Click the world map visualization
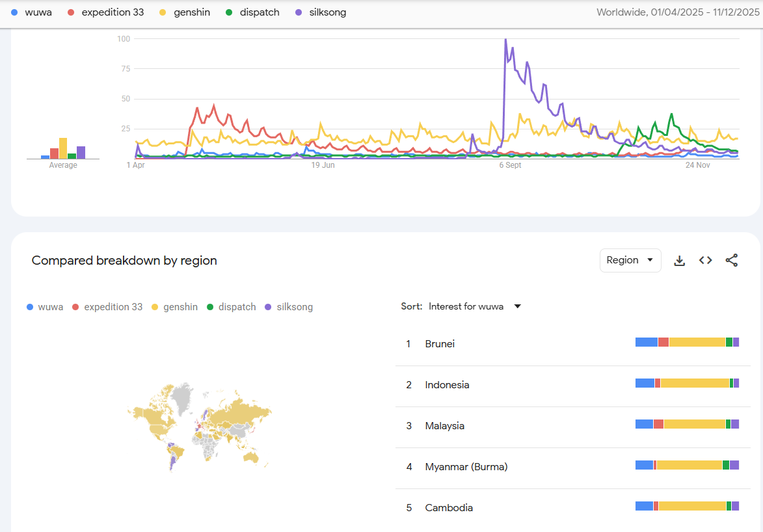 [200, 427]
